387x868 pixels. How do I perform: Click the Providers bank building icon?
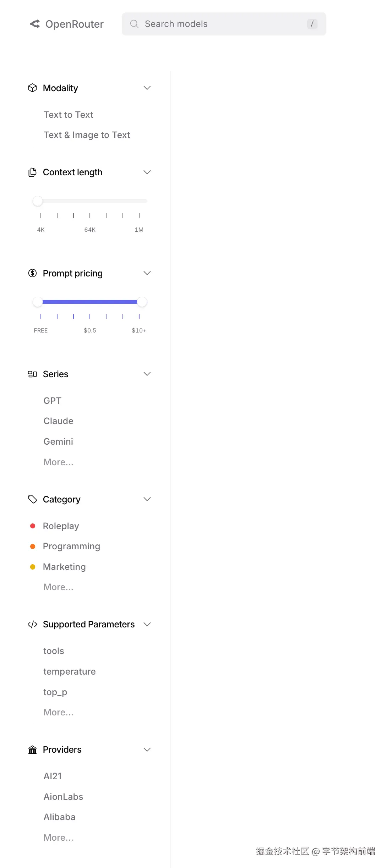(32, 749)
